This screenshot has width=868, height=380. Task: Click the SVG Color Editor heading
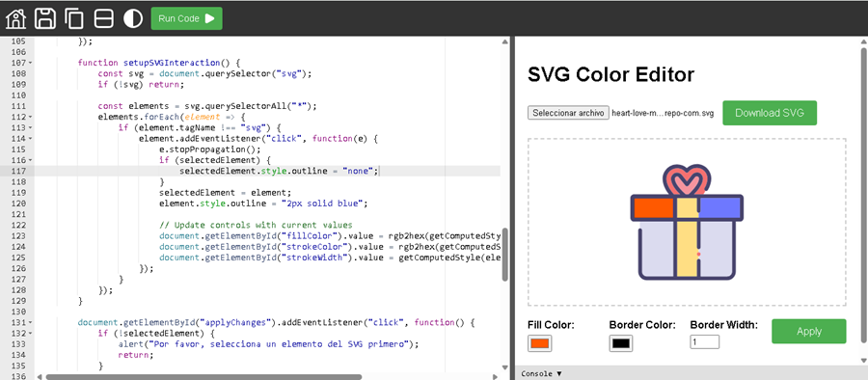point(610,74)
